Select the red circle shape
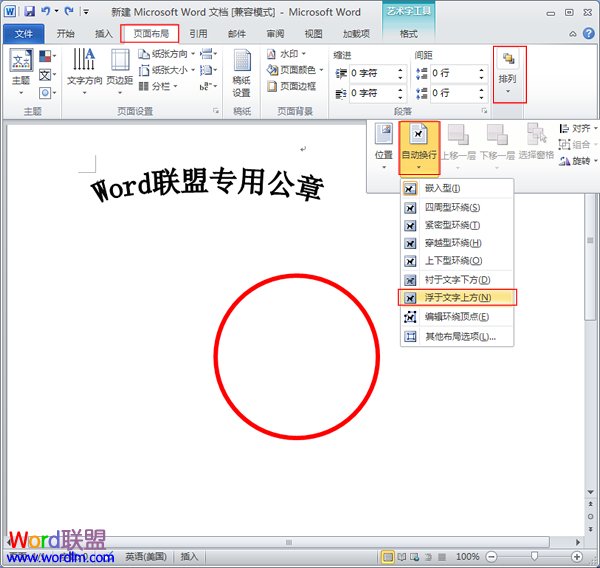Image resolution: width=600 pixels, height=568 pixels. click(297, 356)
